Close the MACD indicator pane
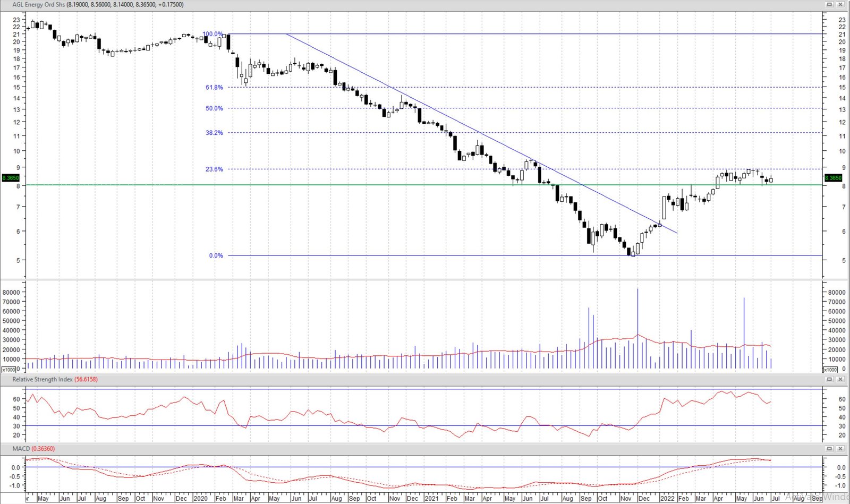Screen dimensions: 850x504 point(840,449)
